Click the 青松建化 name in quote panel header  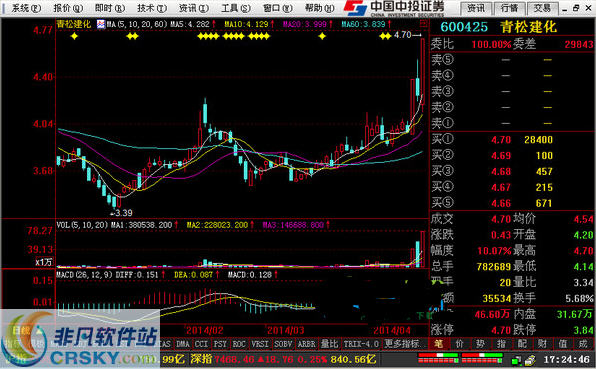pos(528,27)
